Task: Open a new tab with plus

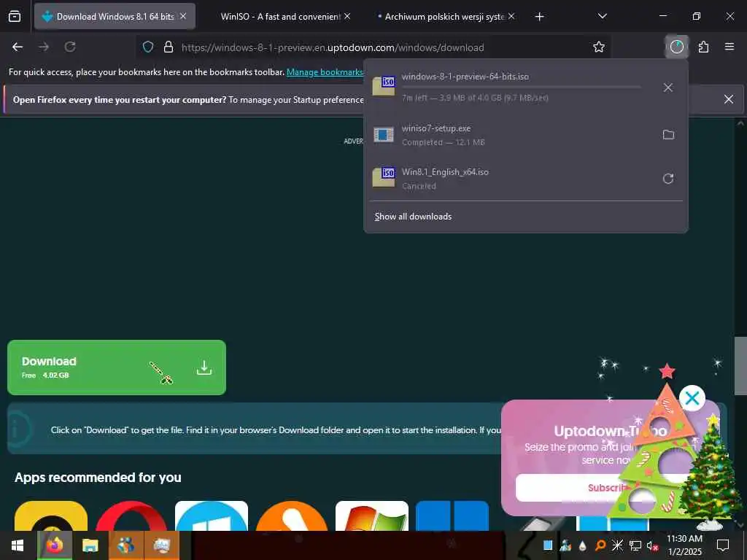Action: click(539, 17)
